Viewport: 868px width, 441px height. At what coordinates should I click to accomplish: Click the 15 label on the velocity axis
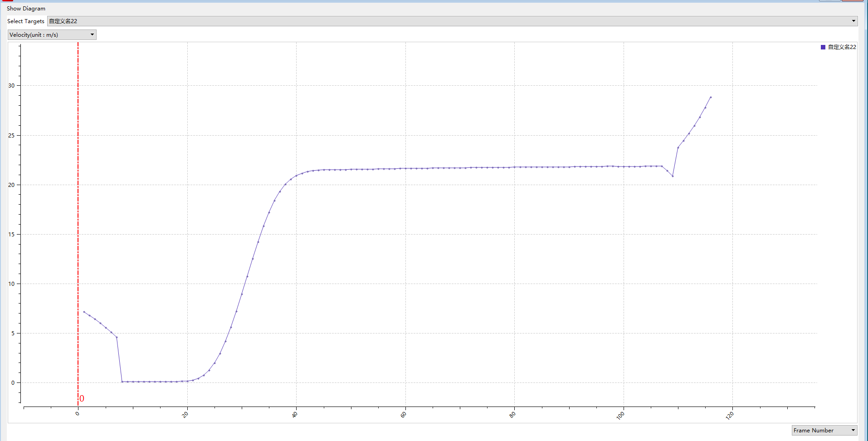point(11,235)
